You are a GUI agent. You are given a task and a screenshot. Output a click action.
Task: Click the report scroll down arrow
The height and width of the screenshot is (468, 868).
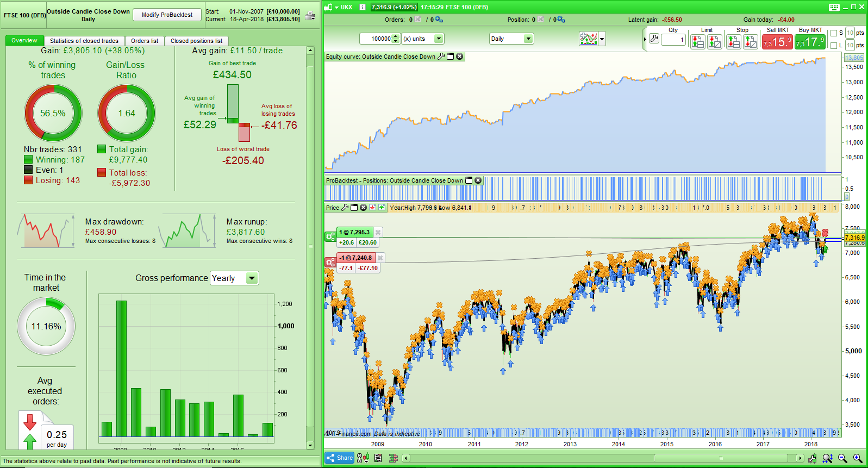click(x=310, y=445)
